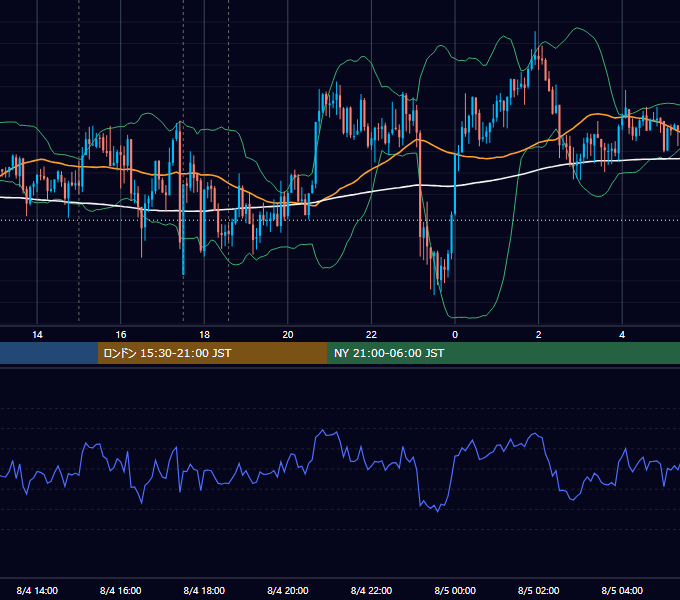Select the 2 hour axis label

(x=539, y=335)
